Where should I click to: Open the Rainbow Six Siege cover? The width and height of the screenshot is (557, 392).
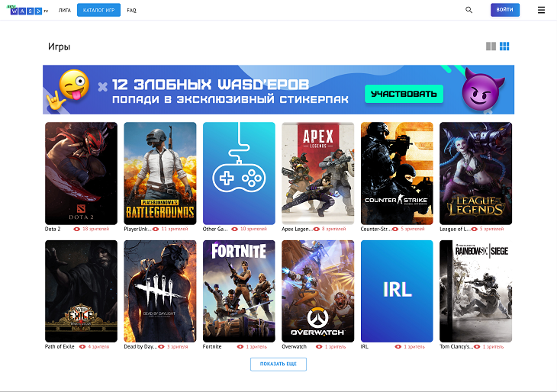(x=475, y=291)
